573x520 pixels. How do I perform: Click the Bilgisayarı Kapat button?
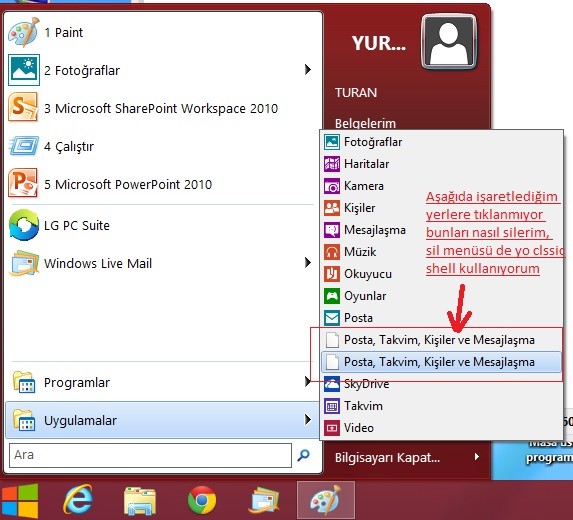[x=387, y=457]
